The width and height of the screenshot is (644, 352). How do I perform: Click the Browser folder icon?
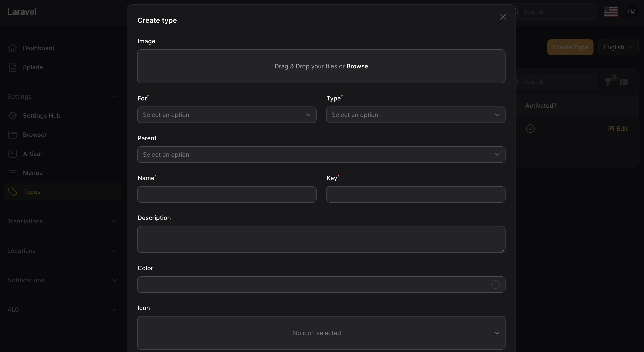pos(13,135)
